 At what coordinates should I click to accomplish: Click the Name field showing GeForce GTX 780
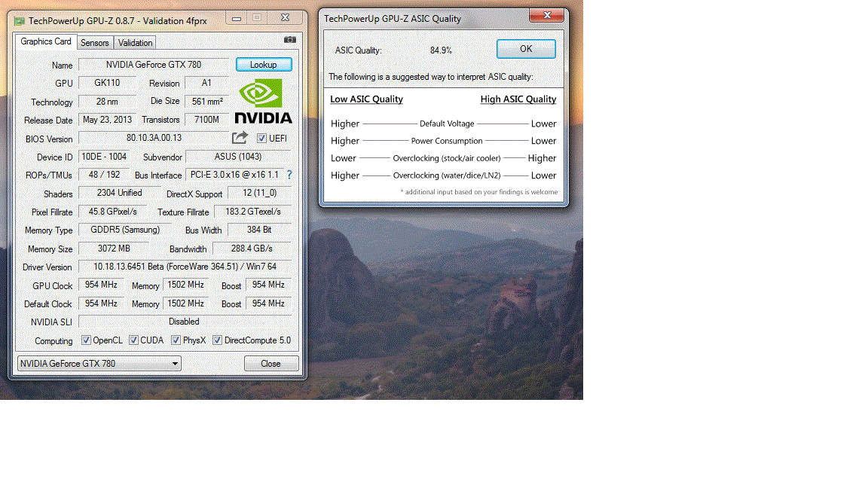click(154, 65)
